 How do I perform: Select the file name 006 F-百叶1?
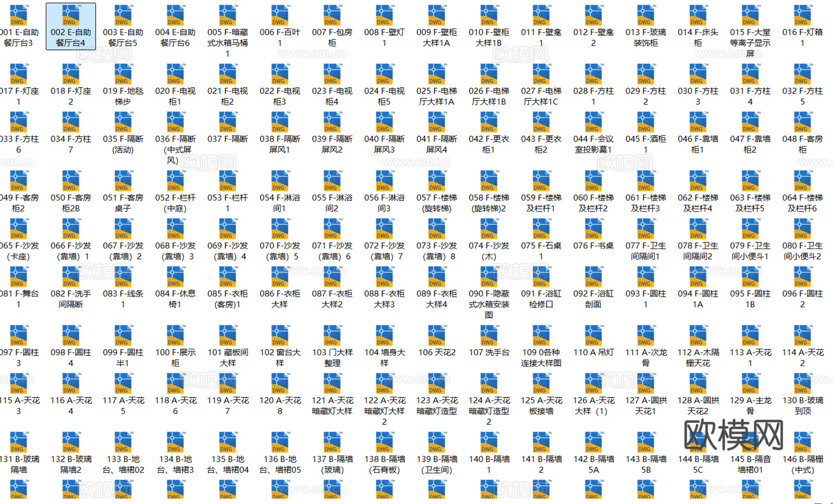(280, 37)
